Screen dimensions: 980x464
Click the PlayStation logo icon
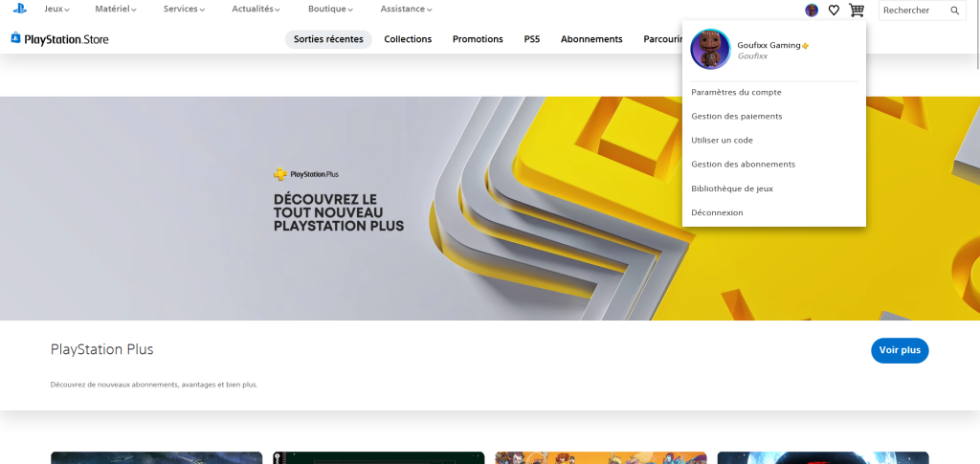point(19,10)
